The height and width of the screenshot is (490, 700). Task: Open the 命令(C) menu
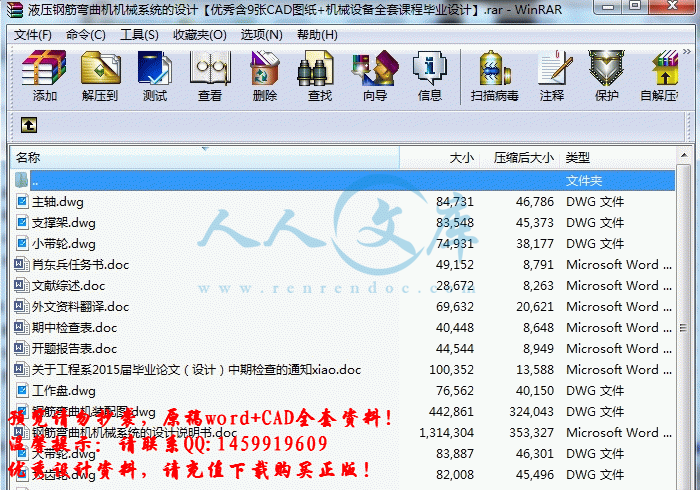(x=86, y=35)
